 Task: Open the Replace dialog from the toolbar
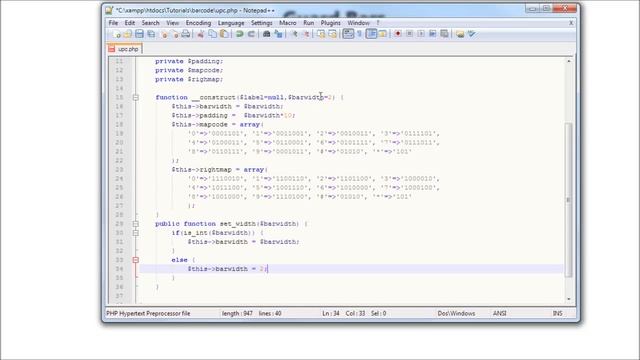278,34
